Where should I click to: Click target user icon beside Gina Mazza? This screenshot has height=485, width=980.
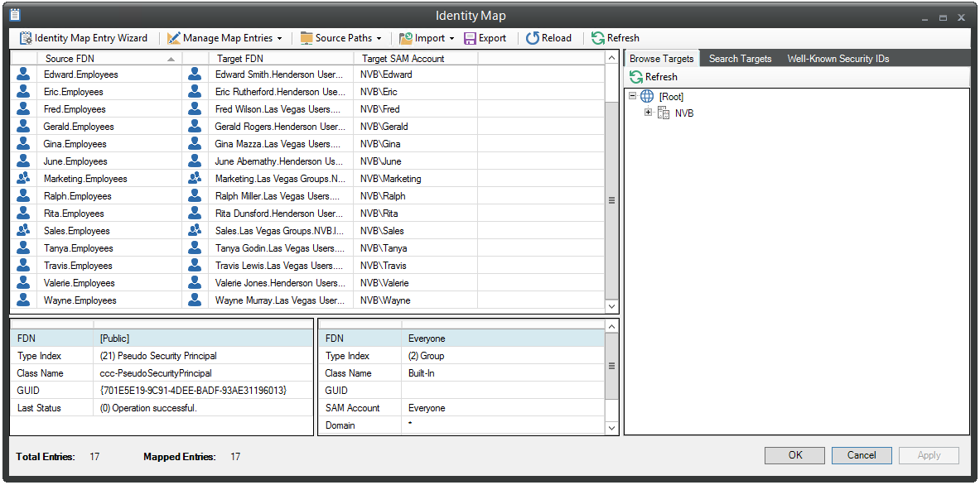[195, 143]
